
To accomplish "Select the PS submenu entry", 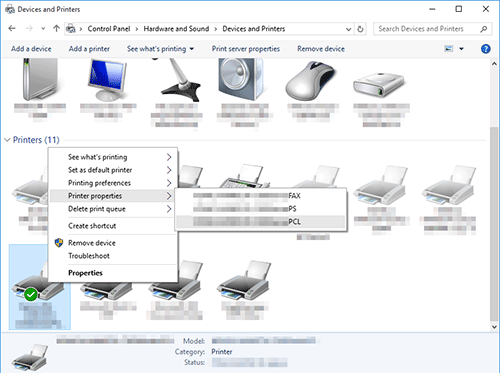I will click(x=261, y=209).
